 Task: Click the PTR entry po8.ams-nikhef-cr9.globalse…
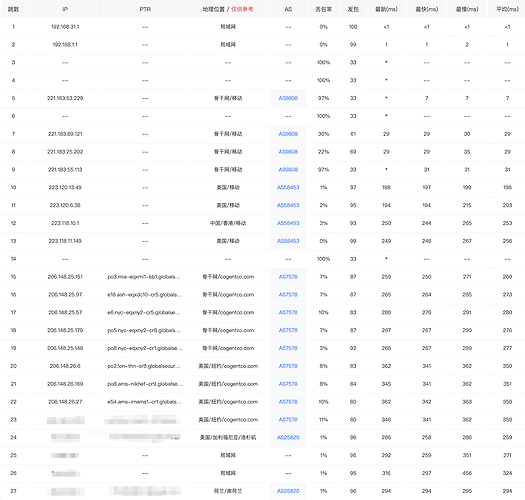[x=145, y=384]
